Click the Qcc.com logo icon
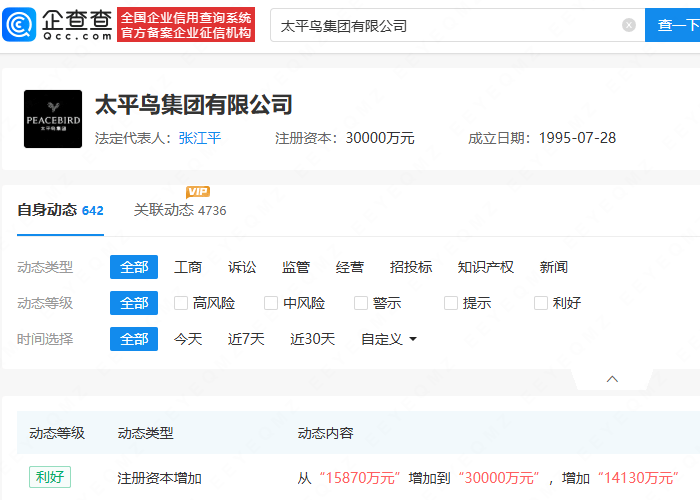This screenshot has height=500, width=700. pyautogui.click(x=19, y=25)
